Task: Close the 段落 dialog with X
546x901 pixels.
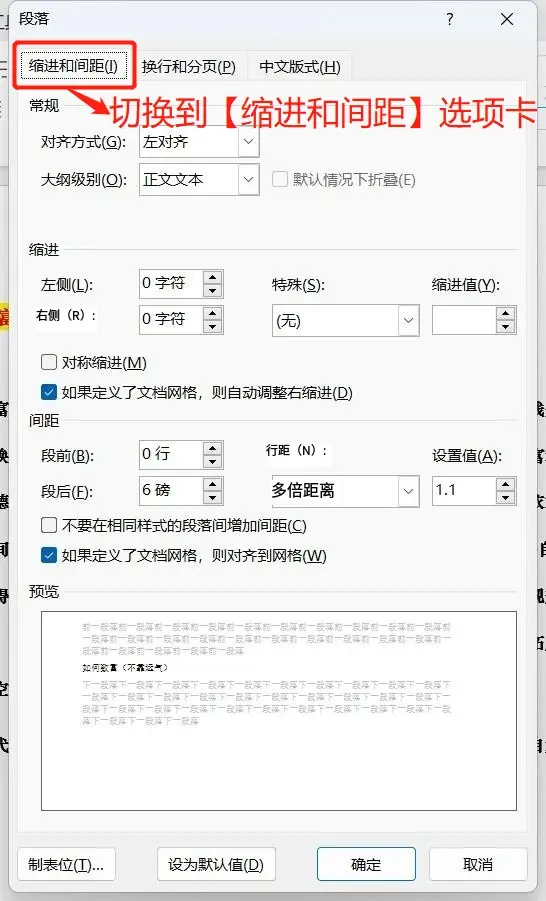Action: tap(507, 20)
